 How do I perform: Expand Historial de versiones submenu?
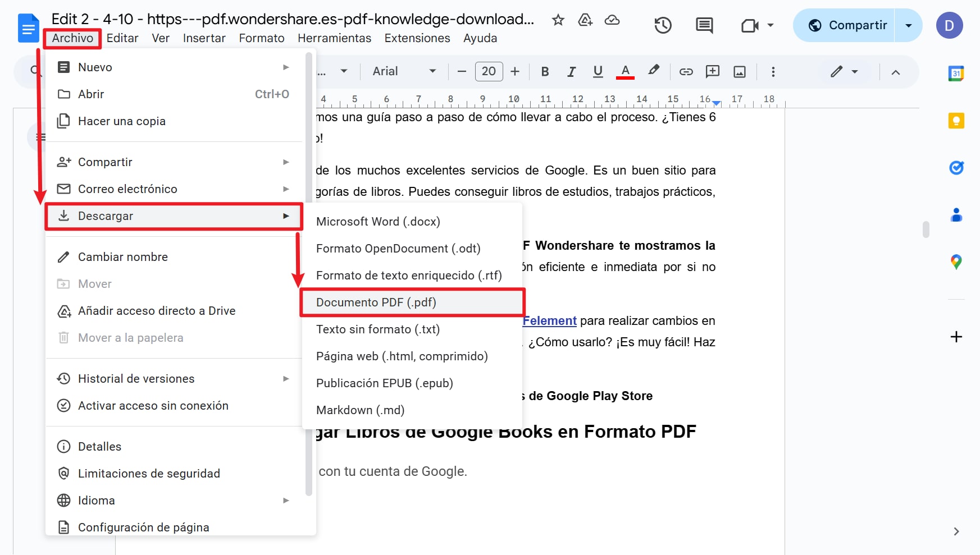[x=174, y=379]
